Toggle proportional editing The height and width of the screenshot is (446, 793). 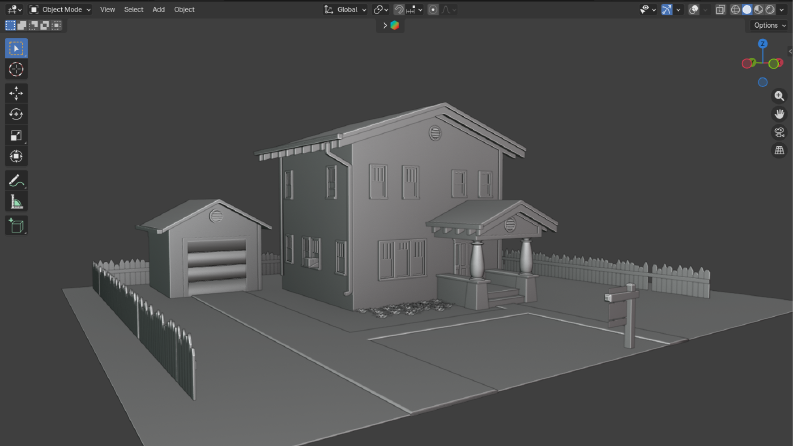coord(433,10)
